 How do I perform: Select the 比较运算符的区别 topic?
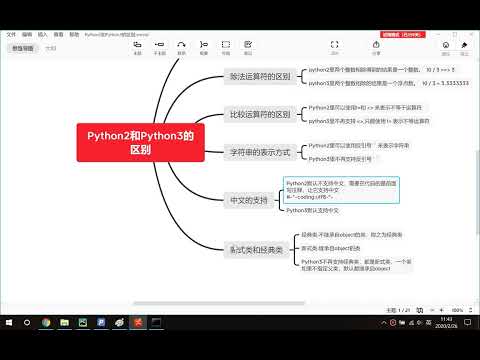[260, 114]
